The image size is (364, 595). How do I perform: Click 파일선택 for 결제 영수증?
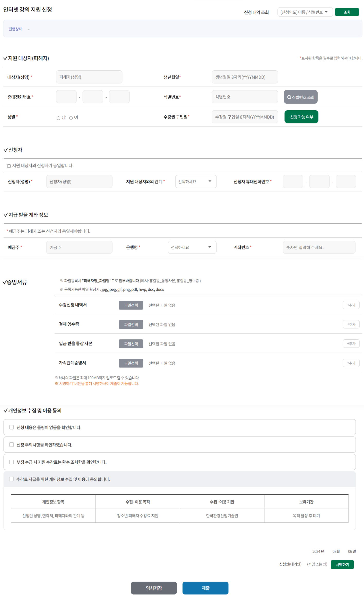(131, 325)
